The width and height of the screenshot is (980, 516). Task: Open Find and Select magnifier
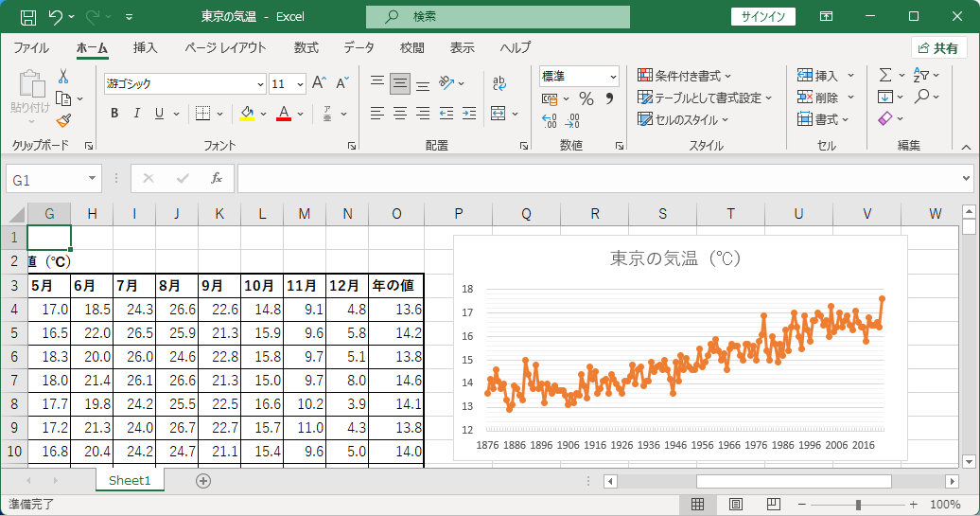click(921, 97)
